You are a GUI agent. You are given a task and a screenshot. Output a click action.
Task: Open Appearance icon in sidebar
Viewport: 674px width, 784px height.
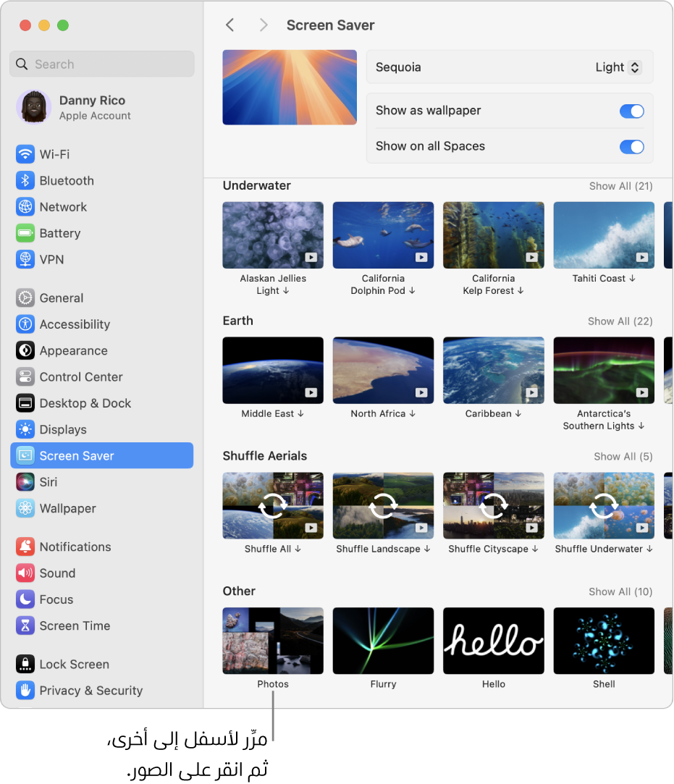tap(25, 350)
